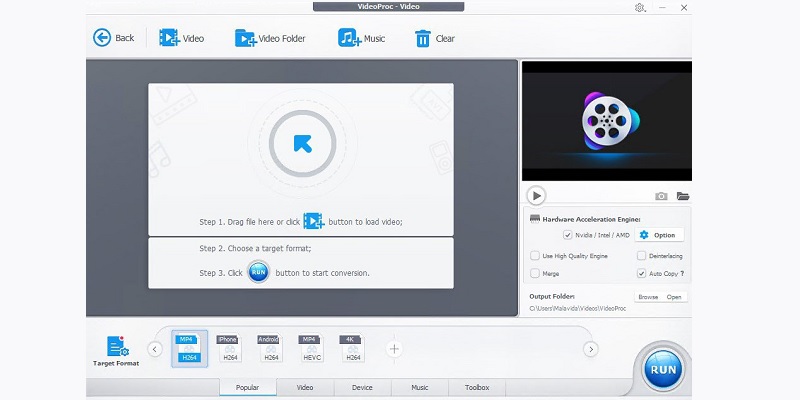
Task: Show Auto Copy help question mark
Action: (682, 273)
